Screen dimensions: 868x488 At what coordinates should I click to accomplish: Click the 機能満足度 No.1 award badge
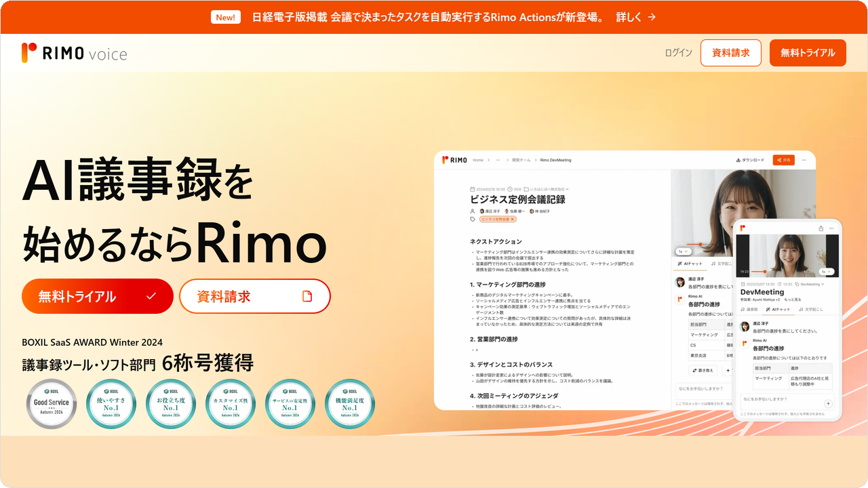pos(350,404)
